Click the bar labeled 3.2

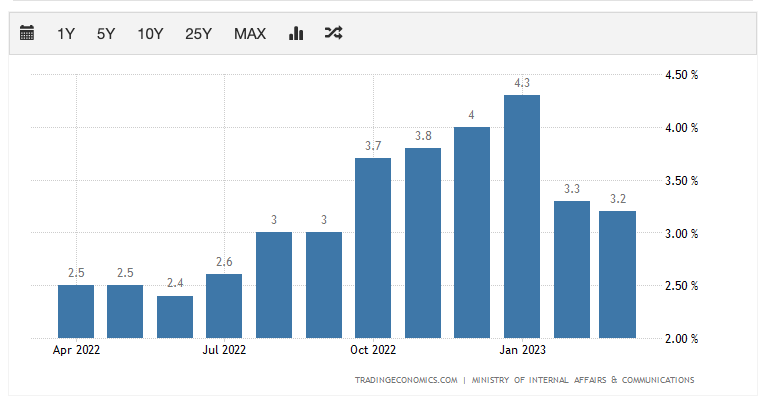pos(617,274)
